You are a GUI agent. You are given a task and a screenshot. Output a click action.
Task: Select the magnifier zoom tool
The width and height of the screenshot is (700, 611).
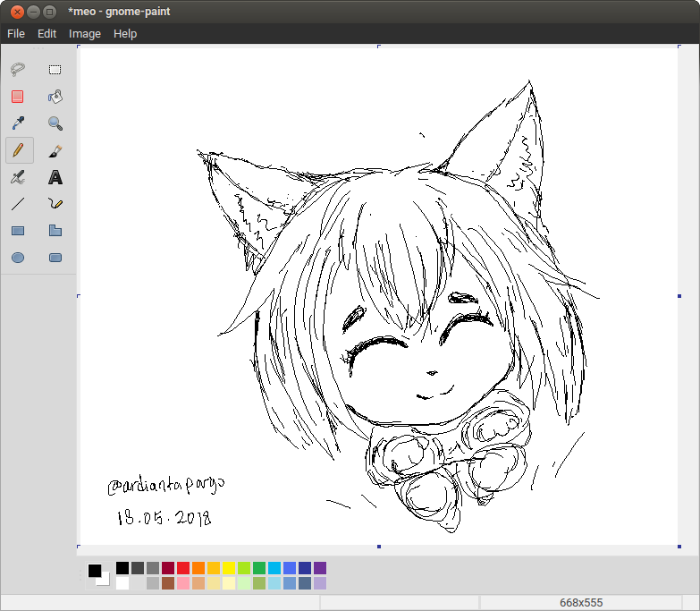[55, 123]
